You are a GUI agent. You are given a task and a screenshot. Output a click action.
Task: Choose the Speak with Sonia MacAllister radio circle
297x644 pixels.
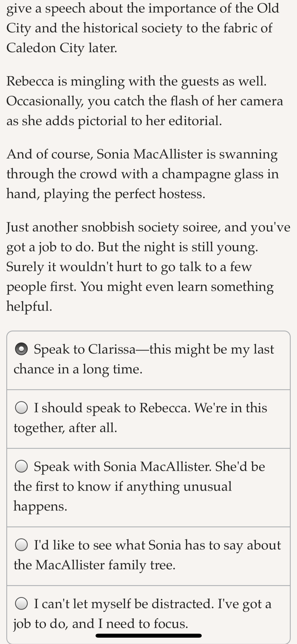click(21, 466)
